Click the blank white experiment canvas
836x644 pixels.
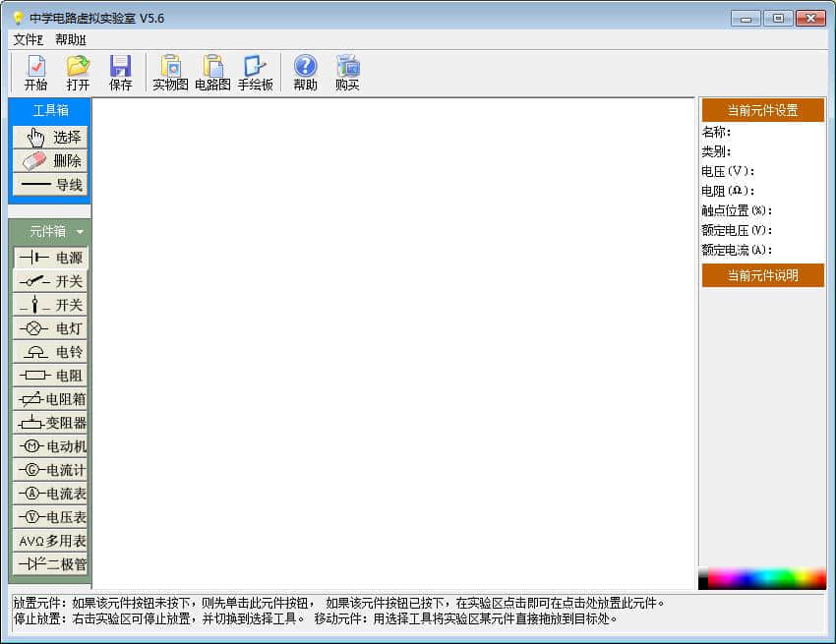pos(393,344)
